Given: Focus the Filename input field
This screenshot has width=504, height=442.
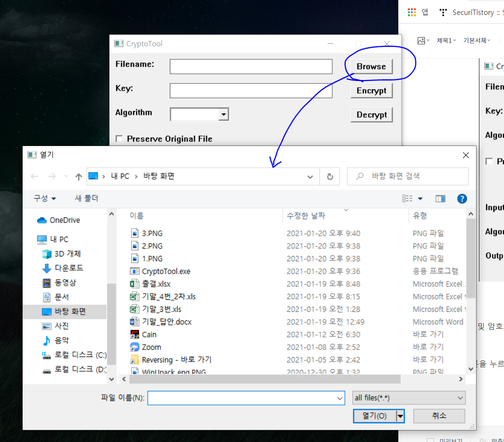Looking at the screenshot, I should click(251, 67).
